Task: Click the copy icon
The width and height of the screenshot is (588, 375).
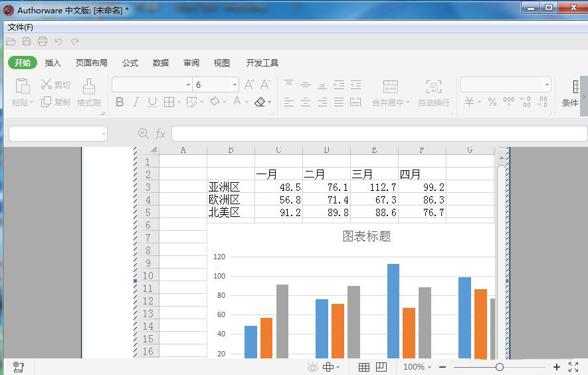Action: [x=46, y=102]
